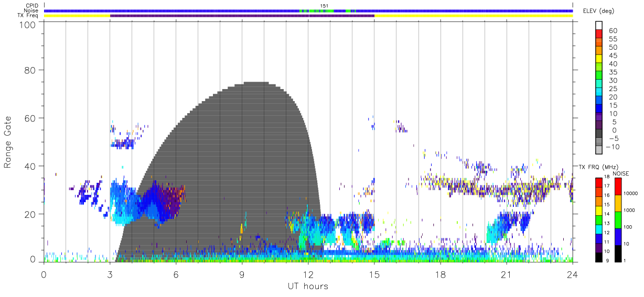
Task: Click the 55 label on ELEV scale
Action: click(613, 39)
